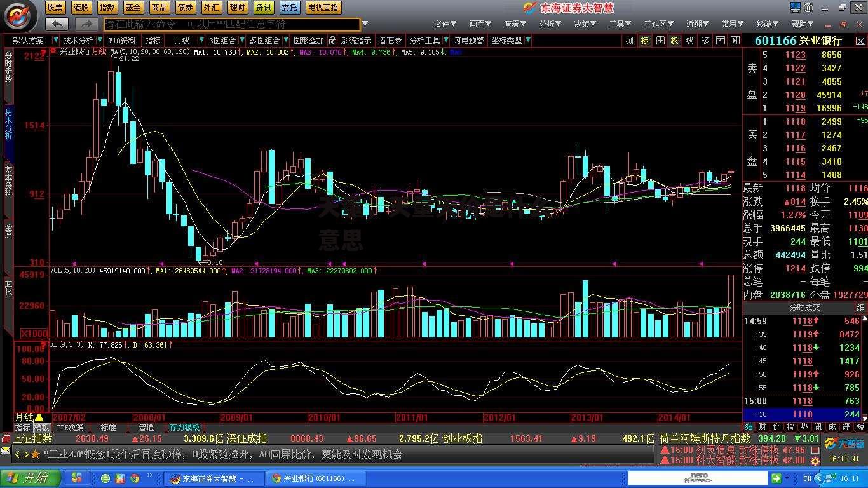868x488 pixels.
Task: Click the 上证指数 index label in status bar
Action: point(32,438)
